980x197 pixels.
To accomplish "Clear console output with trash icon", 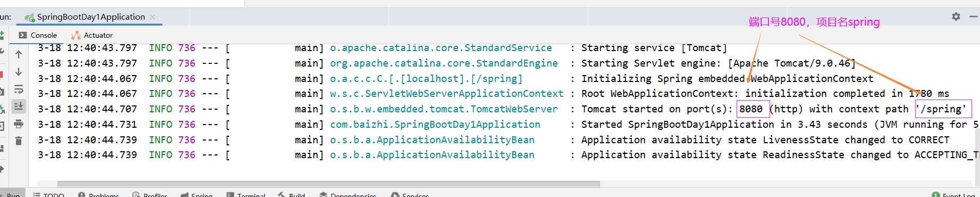I will click(19, 141).
